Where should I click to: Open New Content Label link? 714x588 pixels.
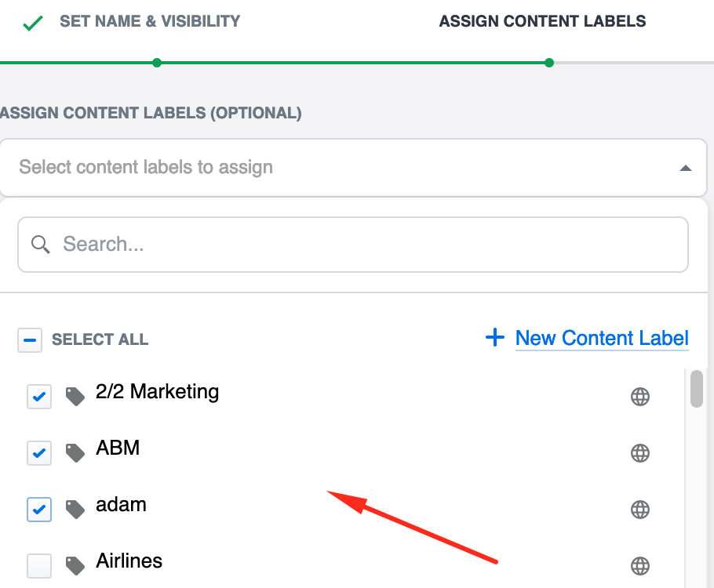pos(602,338)
